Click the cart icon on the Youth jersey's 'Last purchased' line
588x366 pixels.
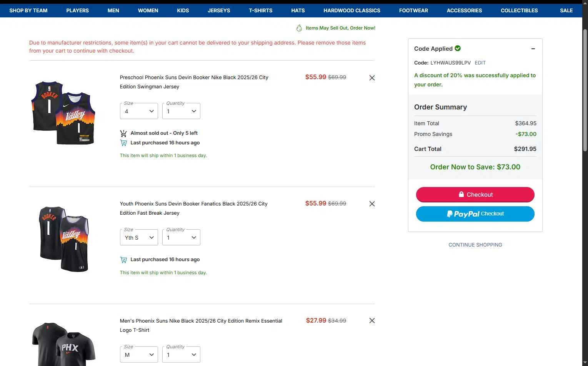pyautogui.click(x=123, y=260)
